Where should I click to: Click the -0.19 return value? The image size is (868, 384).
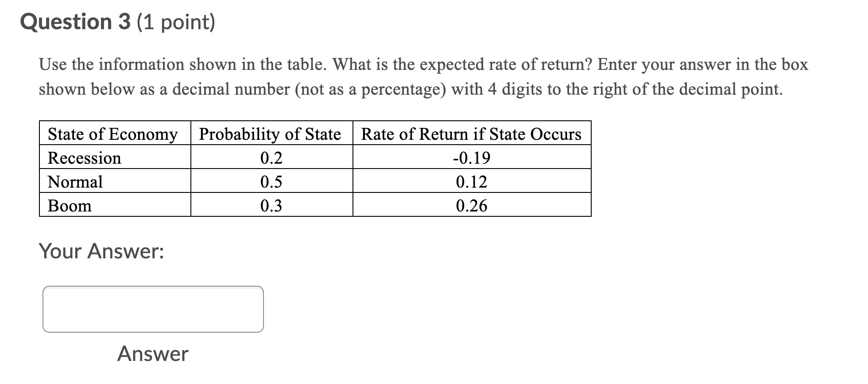471,158
